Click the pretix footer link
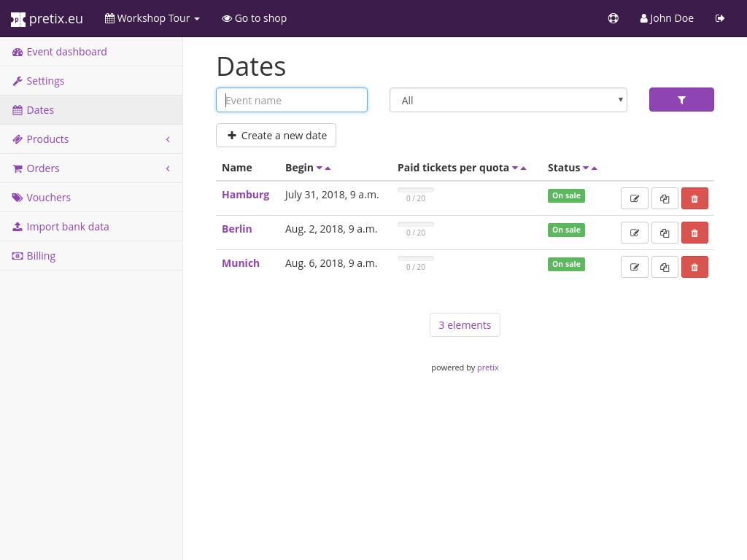The width and height of the screenshot is (747, 560). click(488, 367)
